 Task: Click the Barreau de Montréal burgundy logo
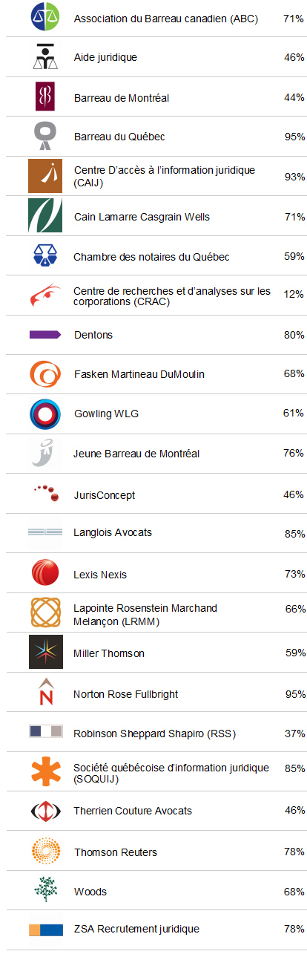tap(45, 97)
